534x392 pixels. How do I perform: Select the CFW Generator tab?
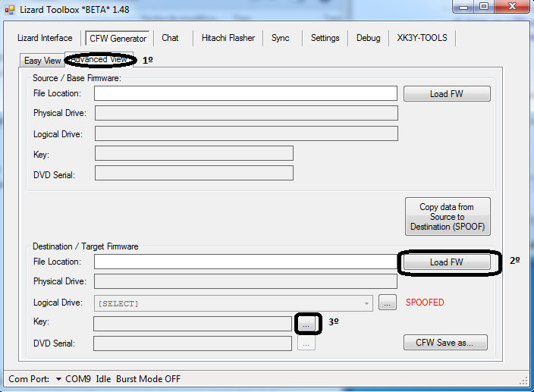pos(118,39)
